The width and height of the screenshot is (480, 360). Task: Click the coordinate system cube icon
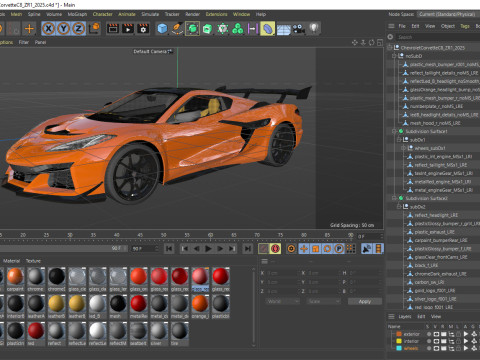pyautogui.click(x=95, y=29)
